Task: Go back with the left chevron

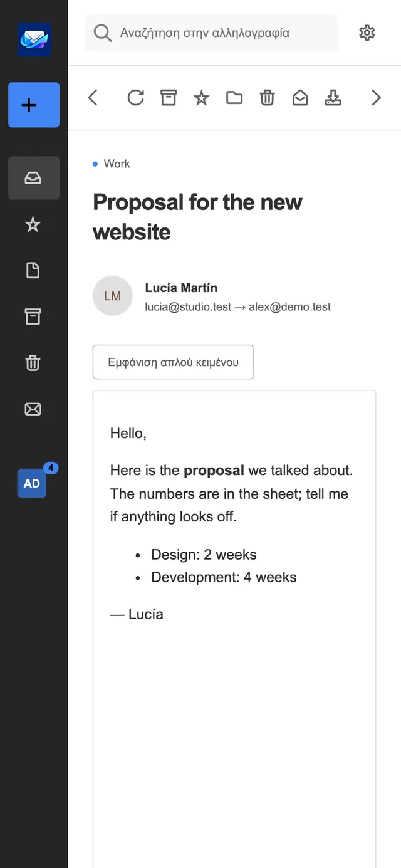Action: point(93,98)
